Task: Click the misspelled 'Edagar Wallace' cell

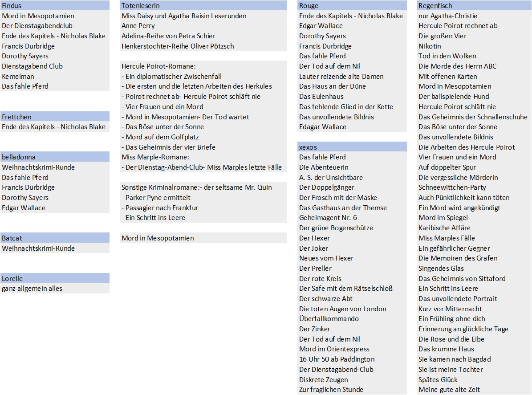Action: [x=323, y=127]
